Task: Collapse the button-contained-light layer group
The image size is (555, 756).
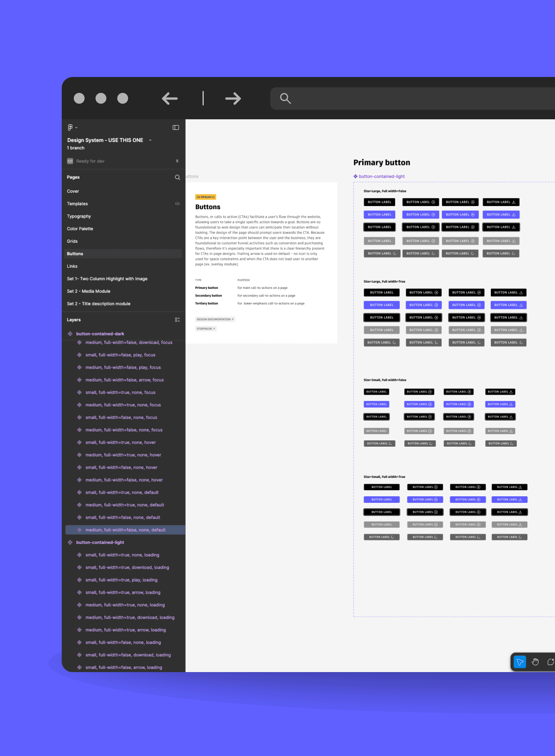Action: [x=100, y=542]
